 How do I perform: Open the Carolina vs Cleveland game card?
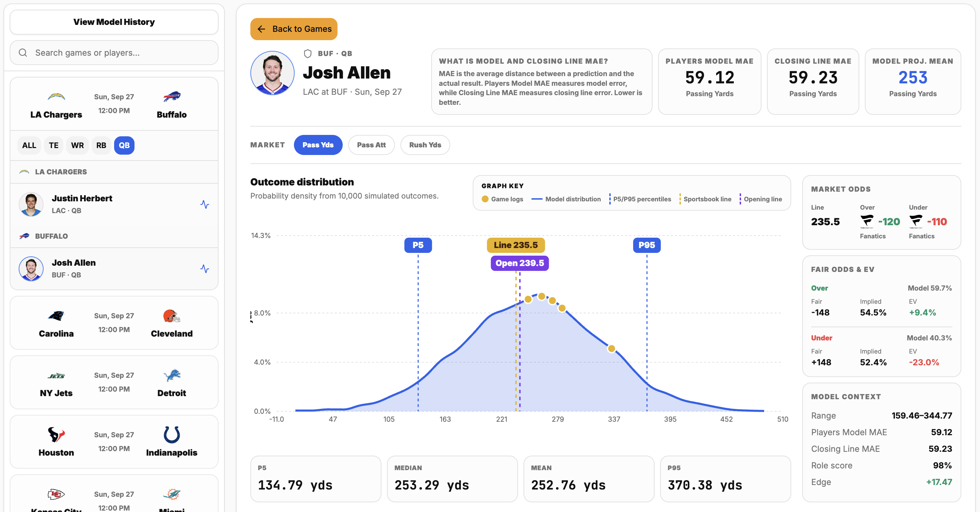[x=114, y=323]
